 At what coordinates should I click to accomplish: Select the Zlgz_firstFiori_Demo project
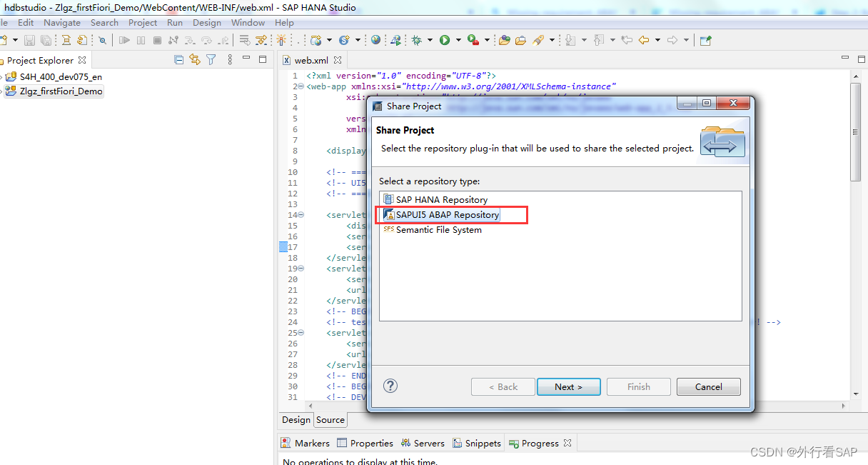click(x=54, y=91)
